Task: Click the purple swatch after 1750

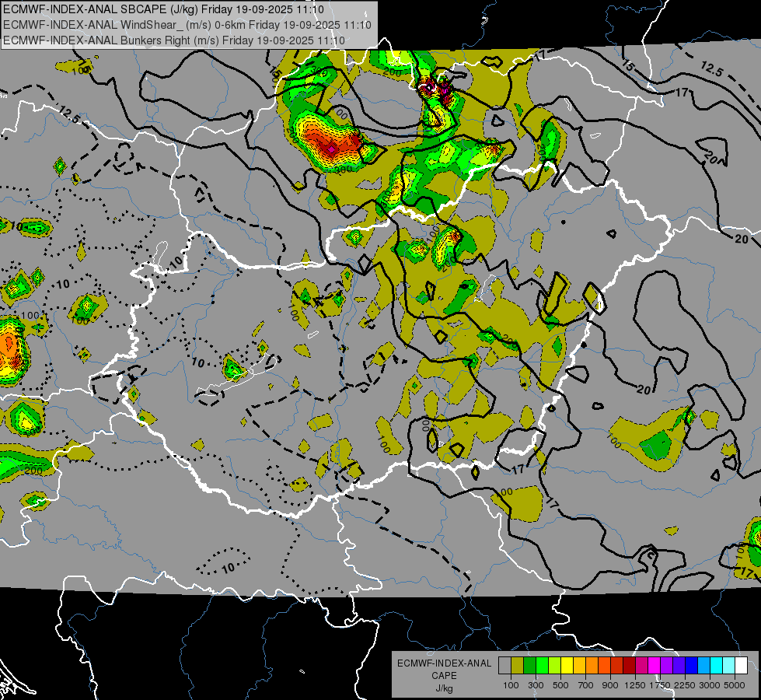Action: 667,666
